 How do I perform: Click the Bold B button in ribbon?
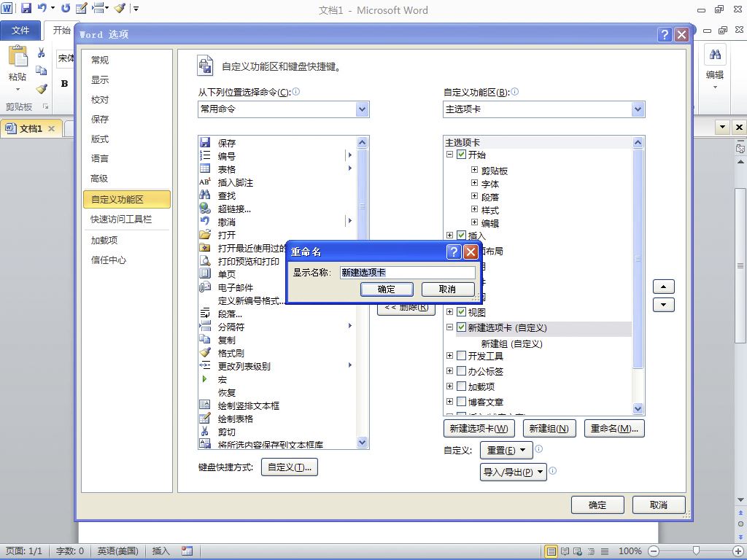click(64, 84)
